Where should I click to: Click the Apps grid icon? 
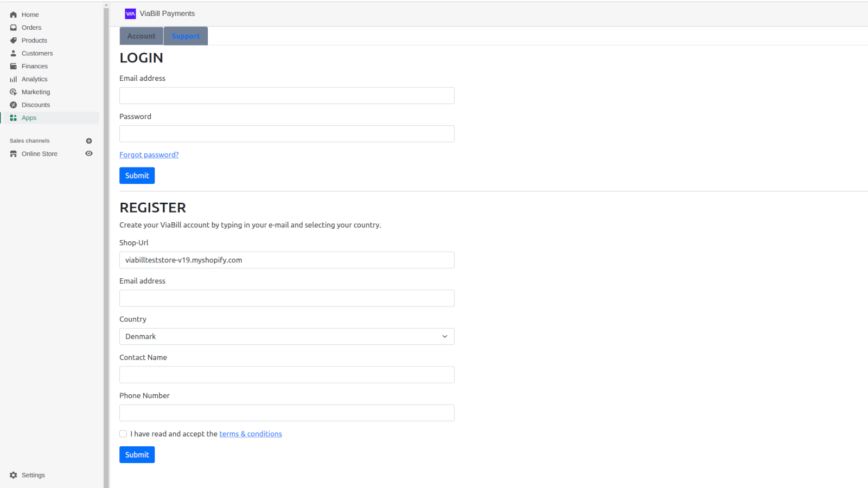[x=14, y=118]
